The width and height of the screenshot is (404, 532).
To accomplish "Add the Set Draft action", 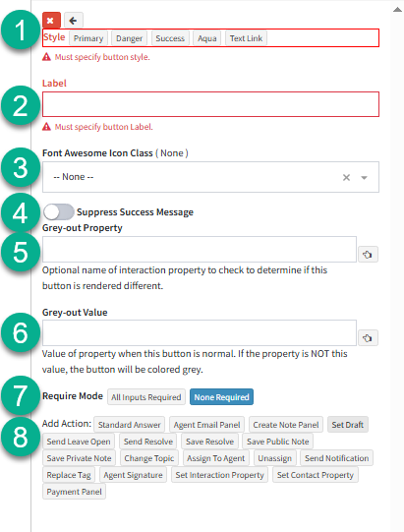I will pyautogui.click(x=347, y=425).
